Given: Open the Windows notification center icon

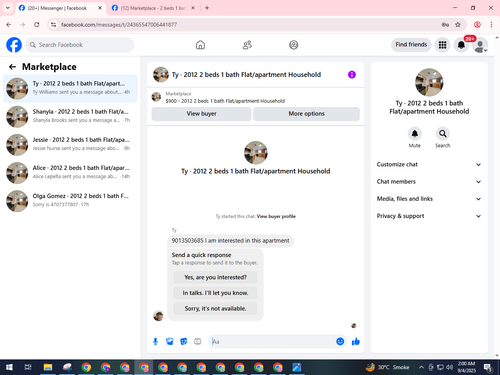Looking at the screenshot, I should pyautogui.click(x=488, y=367).
